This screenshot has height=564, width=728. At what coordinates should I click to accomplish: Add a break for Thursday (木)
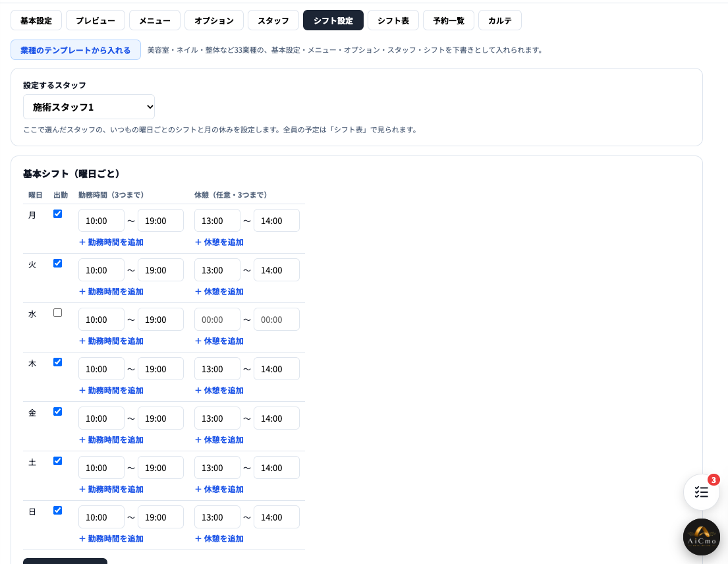point(219,391)
